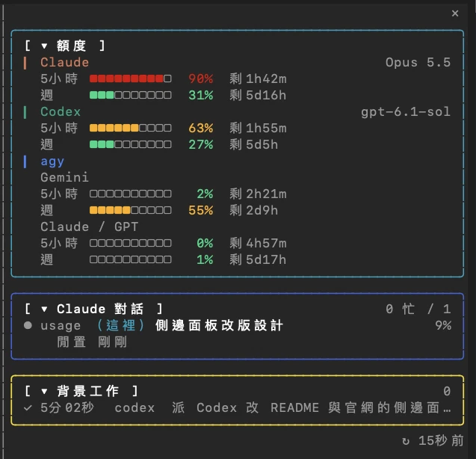The image size is (476, 459).
Task: Click Gemini weekly orange usage bar
Action: point(131,210)
